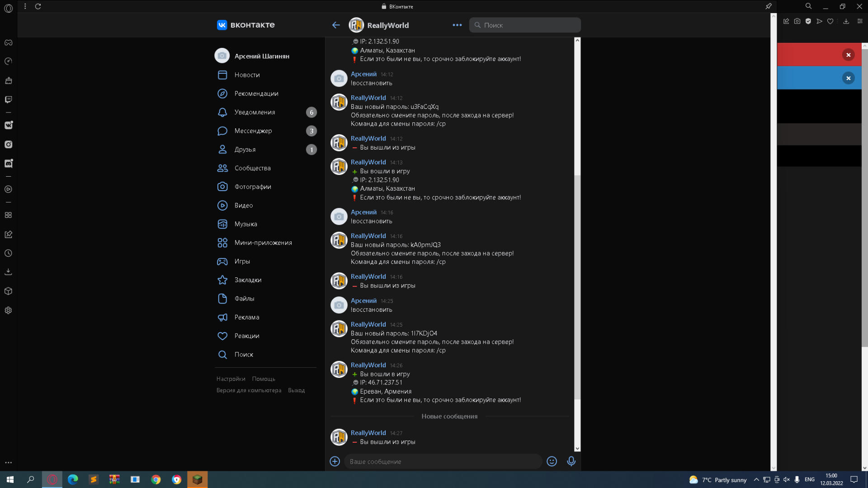Go back from ReallyWorld chat
Viewport: 868px width, 488px height.
point(336,25)
